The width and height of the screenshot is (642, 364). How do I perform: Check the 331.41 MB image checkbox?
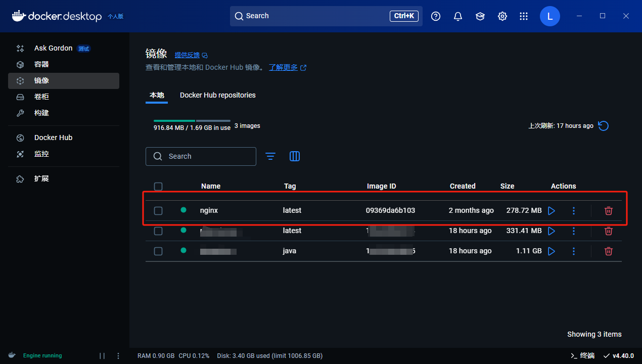(158, 231)
